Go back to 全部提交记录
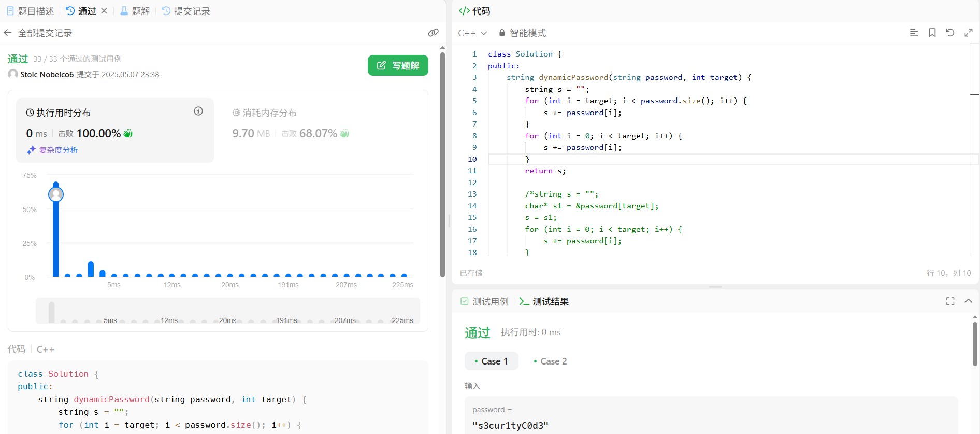Image resolution: width=980 pixels, height=434 pixels. [x=45, y=33]
